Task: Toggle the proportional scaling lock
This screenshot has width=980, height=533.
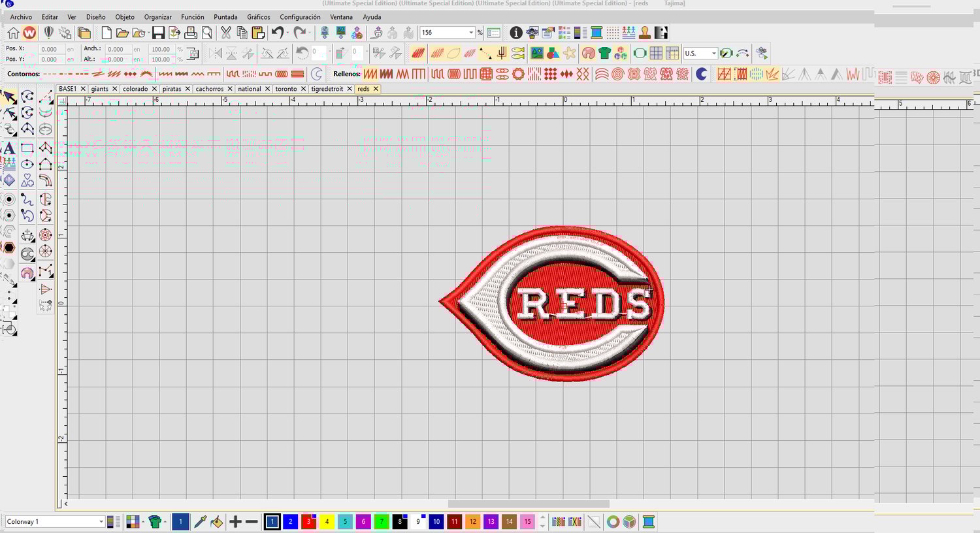Action: 193,54
